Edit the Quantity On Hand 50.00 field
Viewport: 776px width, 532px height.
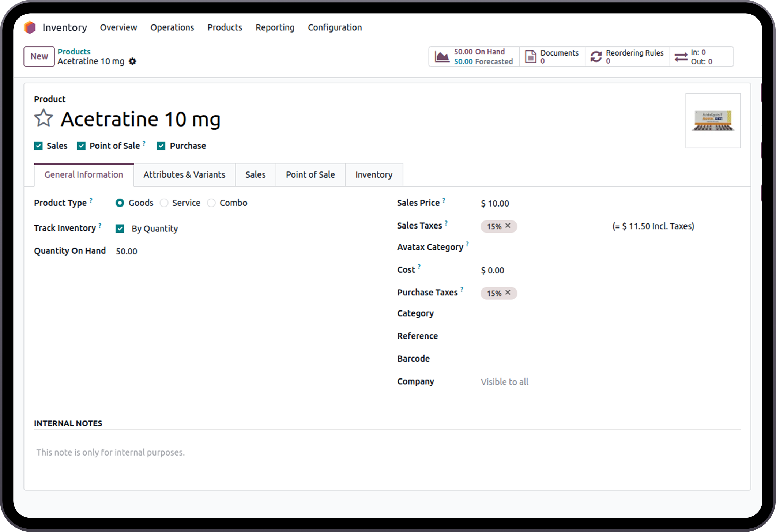pyautogui.click(x=127, y=252)
